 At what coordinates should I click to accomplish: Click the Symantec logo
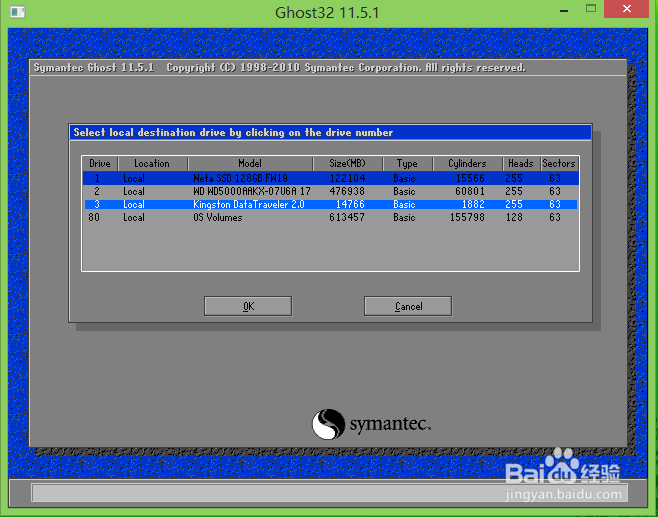(x=371, y=424)
